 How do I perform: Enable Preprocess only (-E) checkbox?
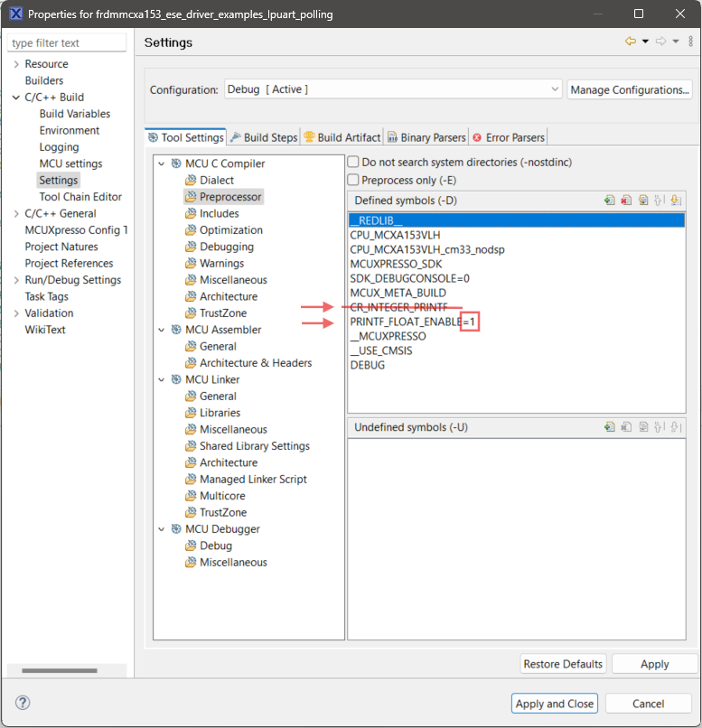353,180
